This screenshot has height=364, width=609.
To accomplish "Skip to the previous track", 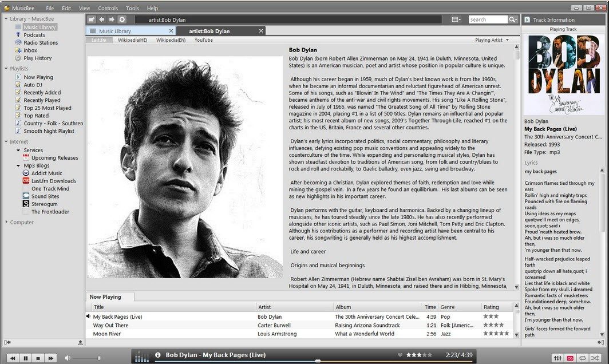I will click(x=13, y=358).
